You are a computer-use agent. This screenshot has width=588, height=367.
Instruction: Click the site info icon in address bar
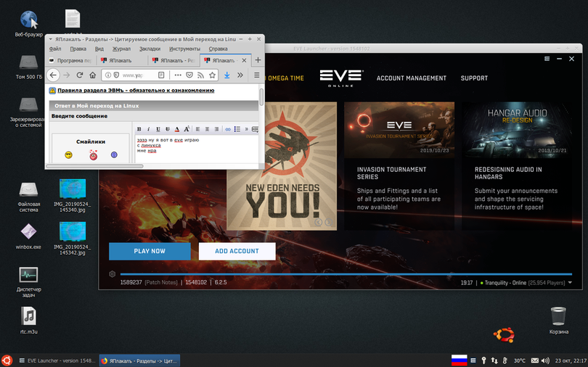click(108, 75)
